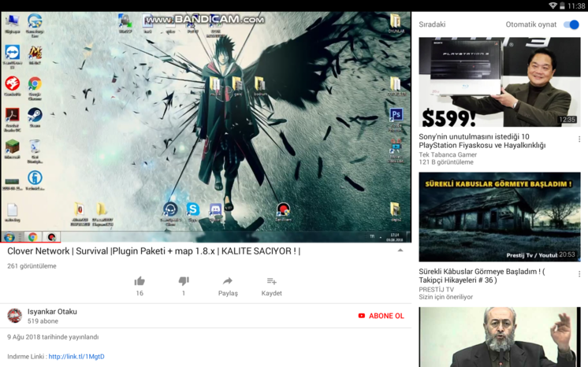Subscribe with the ABONE OL button
The image size is (588, 367).
(x=381, y=316)
